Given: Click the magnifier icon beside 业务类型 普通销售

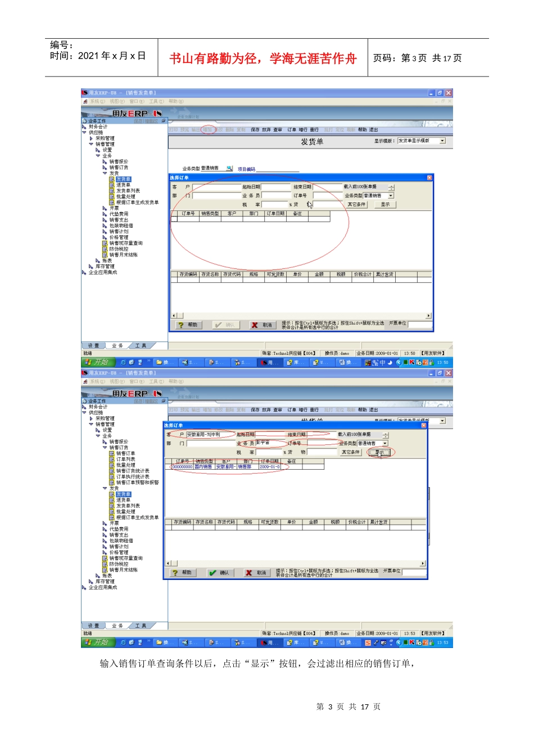Looking at the screenshot, I should [229, 168].
